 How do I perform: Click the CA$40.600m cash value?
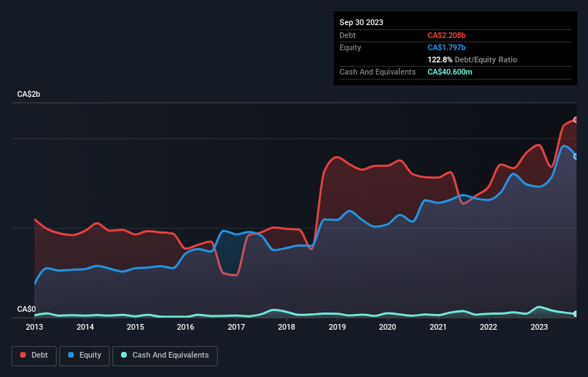coord(450,72)
